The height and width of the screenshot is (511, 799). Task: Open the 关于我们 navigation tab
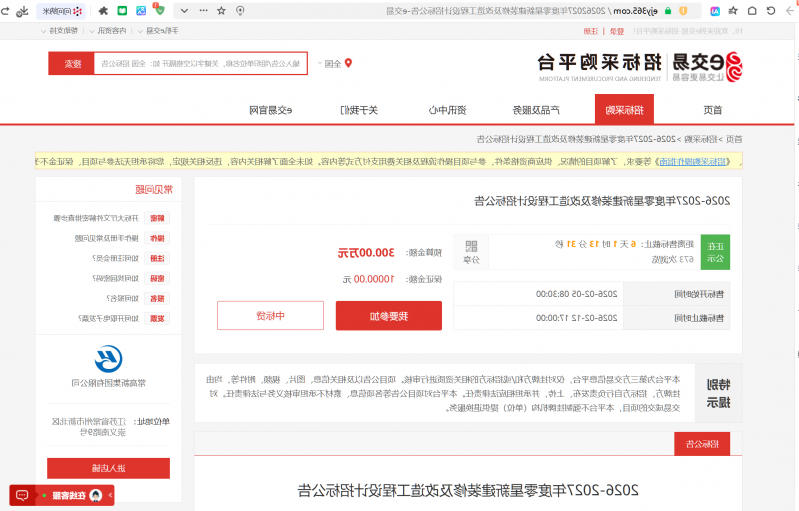359,110
